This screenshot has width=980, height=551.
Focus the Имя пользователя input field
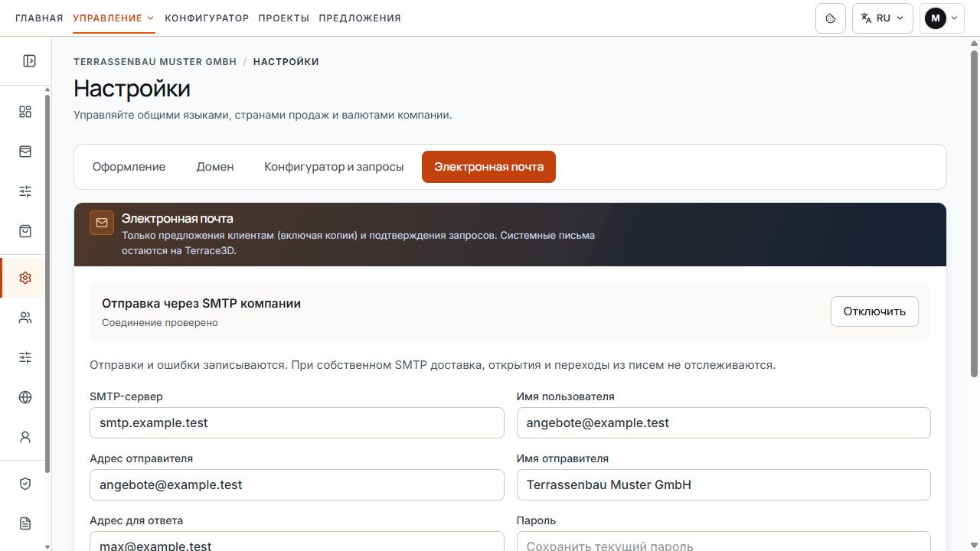click(x=724, y=422)
